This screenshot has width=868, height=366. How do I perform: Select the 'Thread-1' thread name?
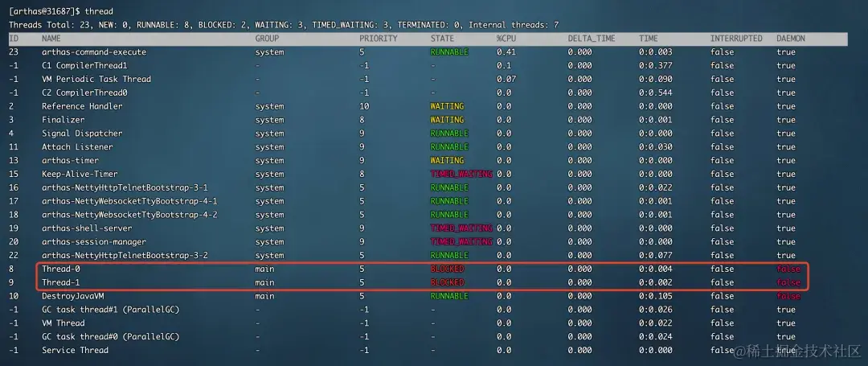pos(61,282)
